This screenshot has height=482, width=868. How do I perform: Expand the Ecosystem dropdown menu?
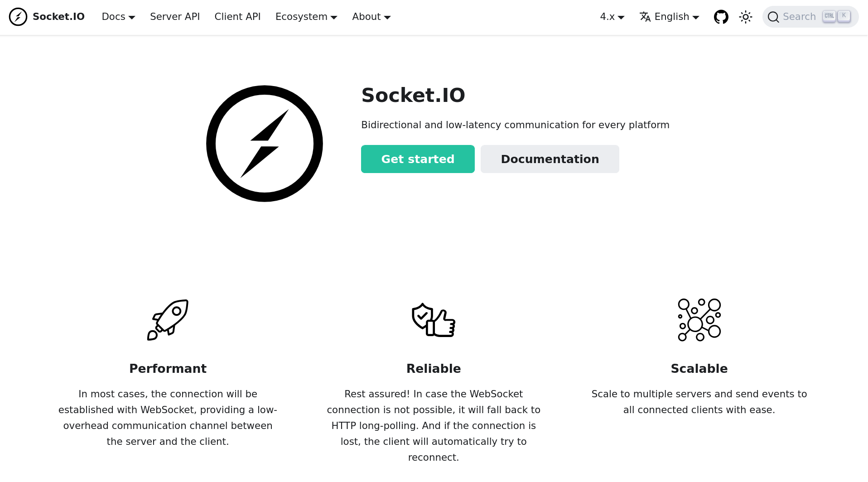coord(306,17)
